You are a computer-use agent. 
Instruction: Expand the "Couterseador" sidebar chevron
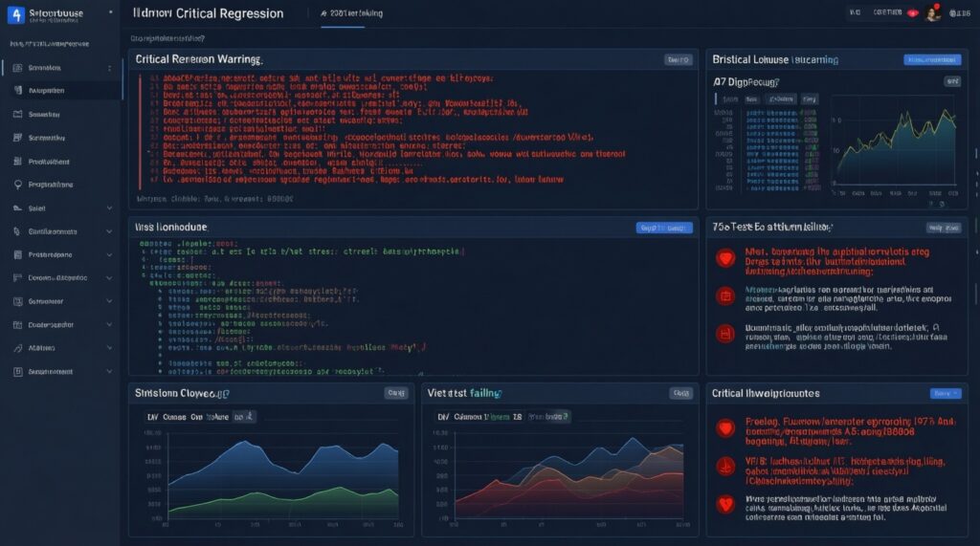[x=109, y=325]
